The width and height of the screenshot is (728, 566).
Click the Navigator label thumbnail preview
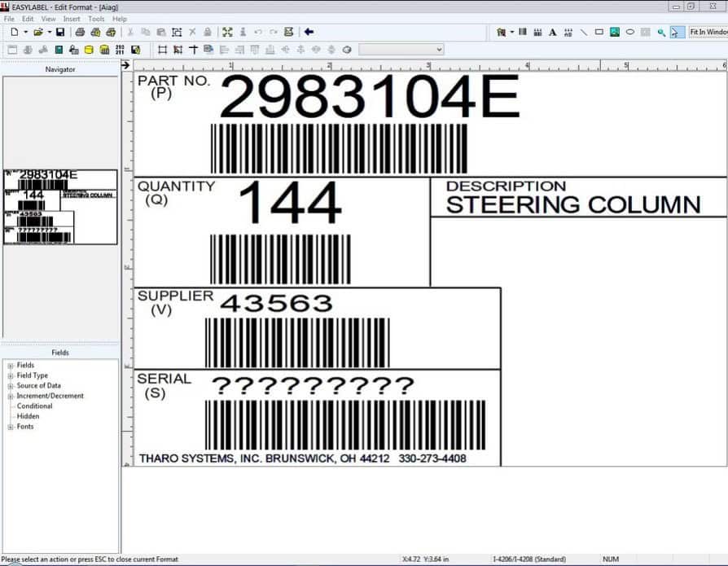tap(60, 207)
